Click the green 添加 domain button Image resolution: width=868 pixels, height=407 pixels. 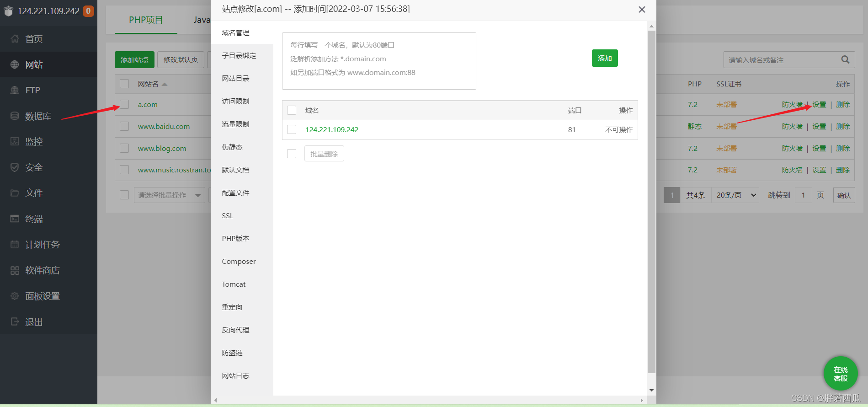click(x=605, y=58)
